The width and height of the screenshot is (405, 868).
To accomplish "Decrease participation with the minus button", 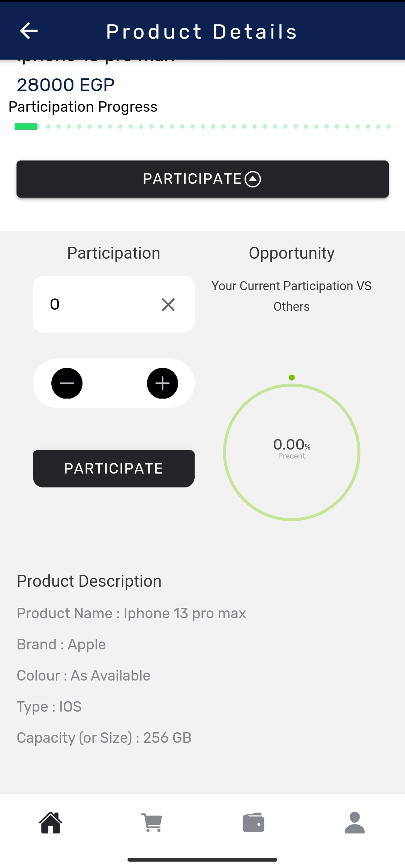I will 67,383.
